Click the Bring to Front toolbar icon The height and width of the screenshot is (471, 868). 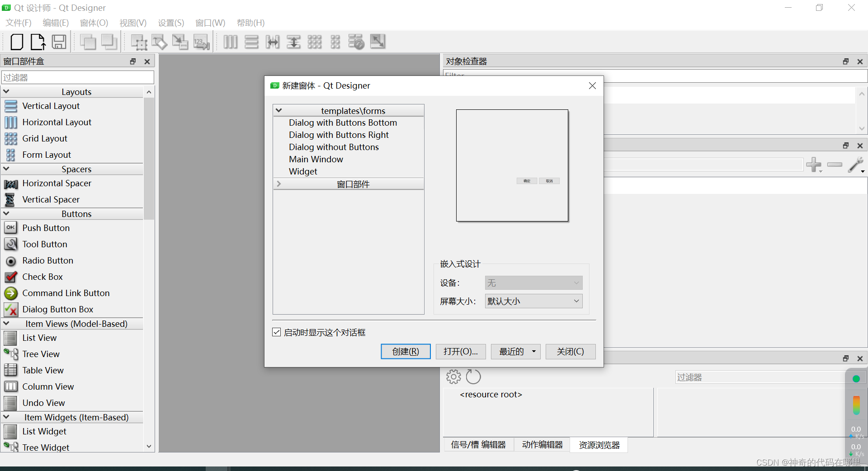88,42
